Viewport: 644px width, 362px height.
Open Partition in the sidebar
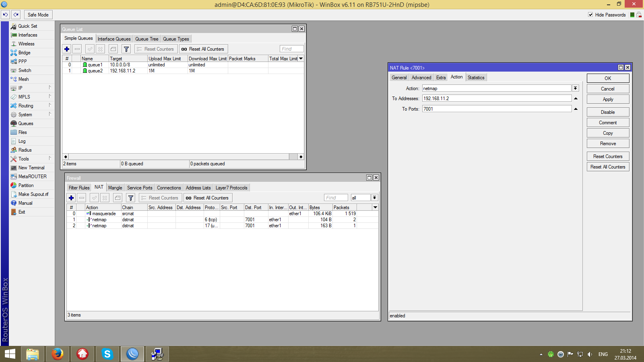(x=26, y=185)
